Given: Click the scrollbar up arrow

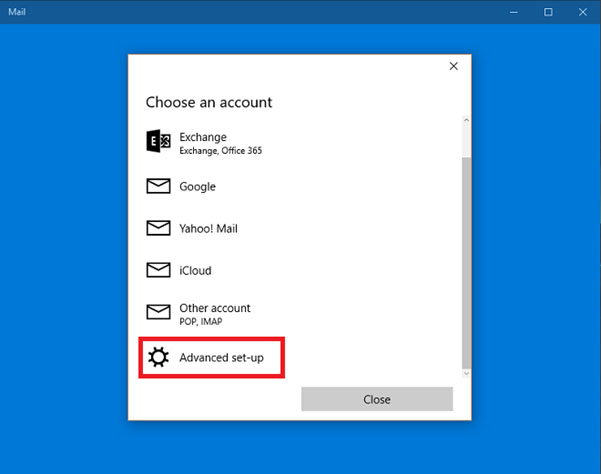Looking at the screenshot, I should coord(466,120).
